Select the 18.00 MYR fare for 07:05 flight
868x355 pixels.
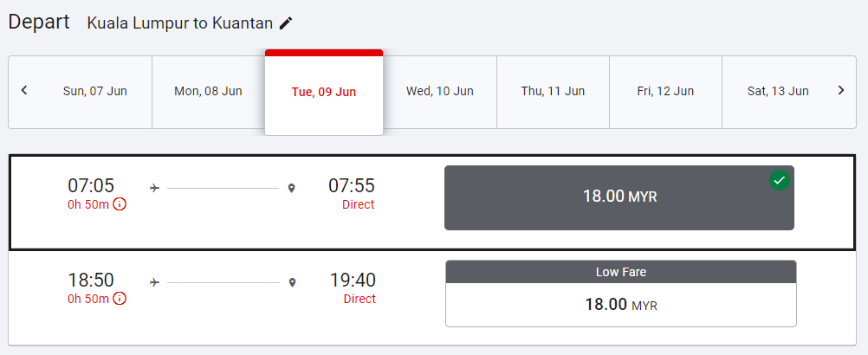click(619, 197)
